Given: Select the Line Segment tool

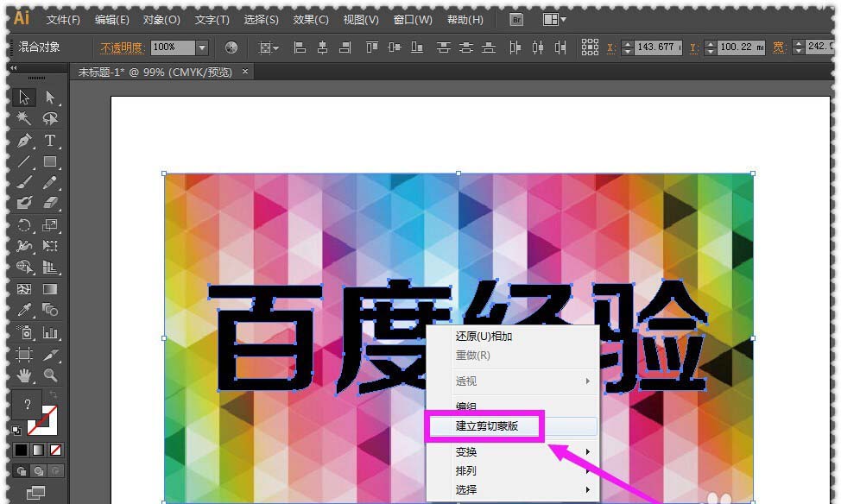Looking at the screenshot, I should point(23,161).
